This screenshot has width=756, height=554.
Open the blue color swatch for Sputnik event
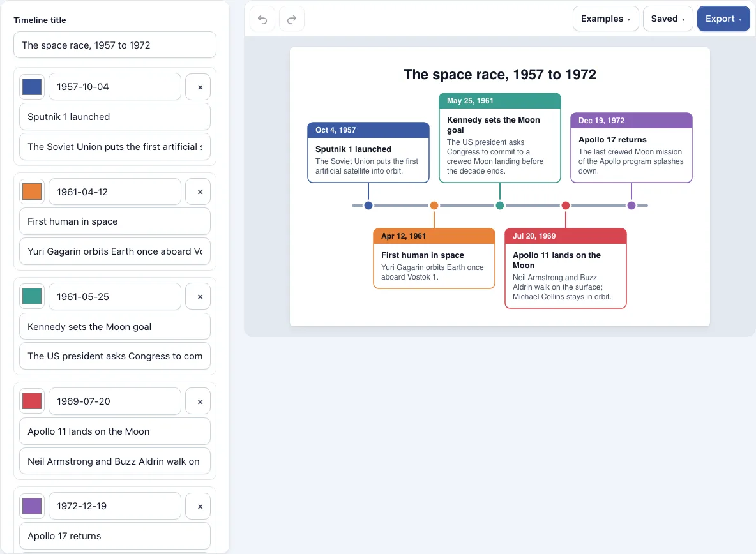pos(32,87)
